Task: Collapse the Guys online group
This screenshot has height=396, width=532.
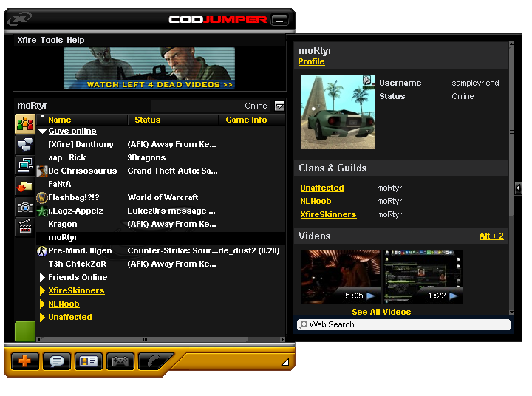Action: (x=42, y=132)
